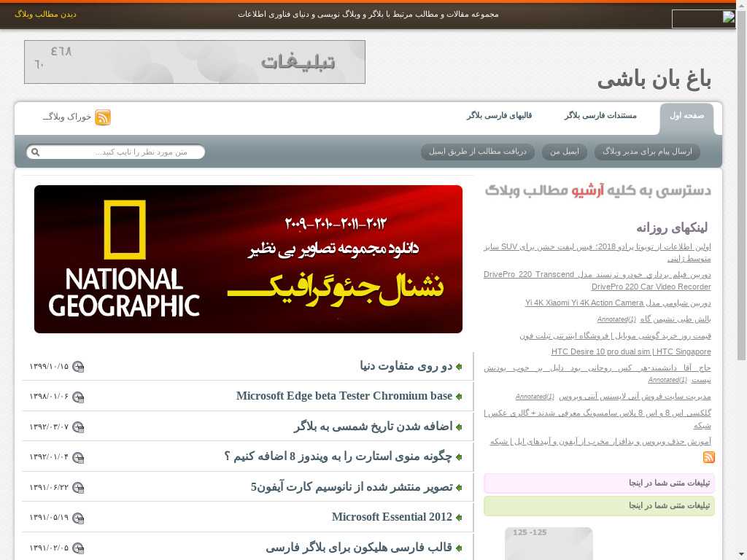Image resolution: width=747 pixels, height=560 pixels.
Task: Open the post اضافه شدن تاریخ شمسی به بلاگر
Action: click(x=373, y=427)
